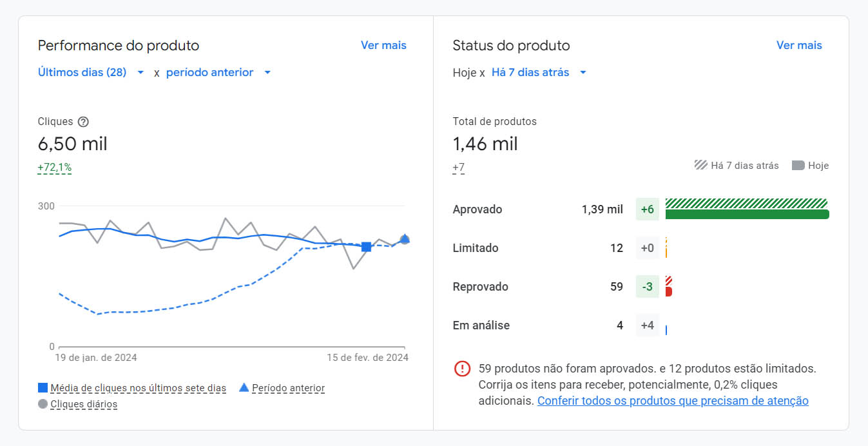
Task: Click the 'Reprovado' status row label
Action: [x=481, y=287]
